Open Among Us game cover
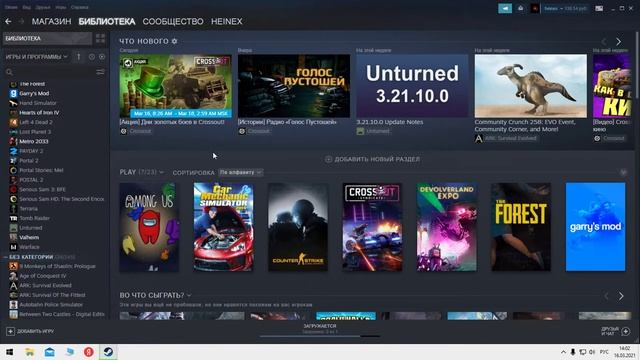 coord(149,227)
